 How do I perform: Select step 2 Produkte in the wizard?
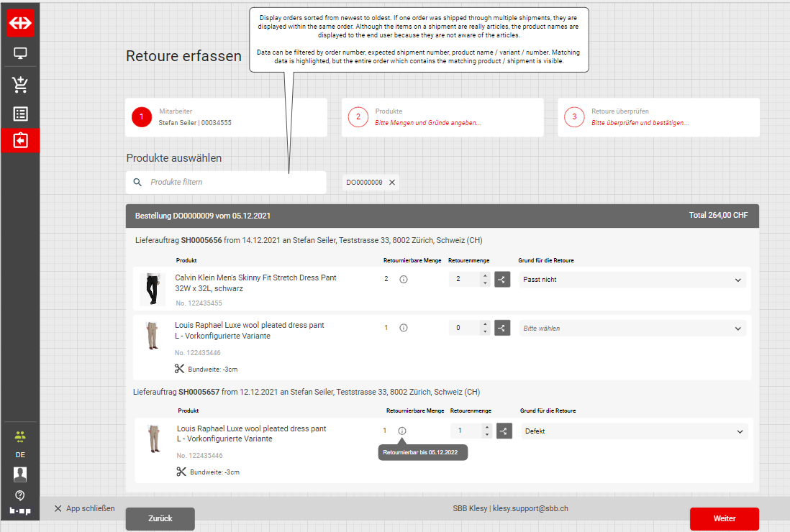coord(442,117)
